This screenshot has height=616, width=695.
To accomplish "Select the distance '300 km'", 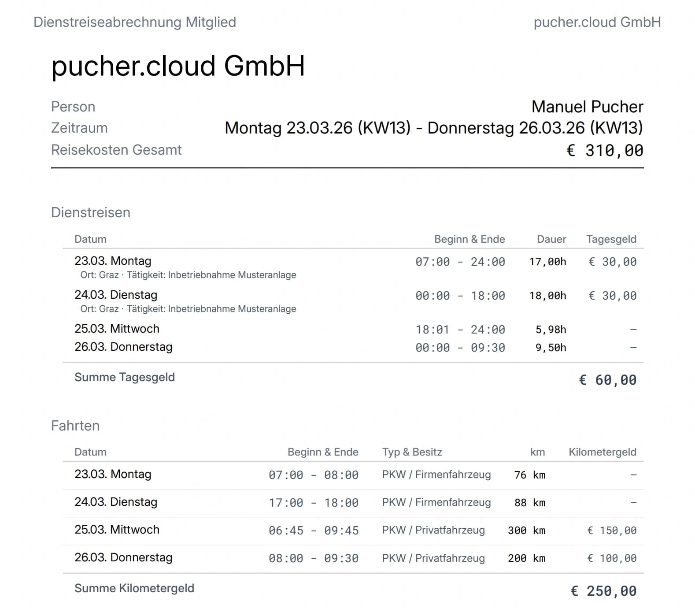I will 527,531.
